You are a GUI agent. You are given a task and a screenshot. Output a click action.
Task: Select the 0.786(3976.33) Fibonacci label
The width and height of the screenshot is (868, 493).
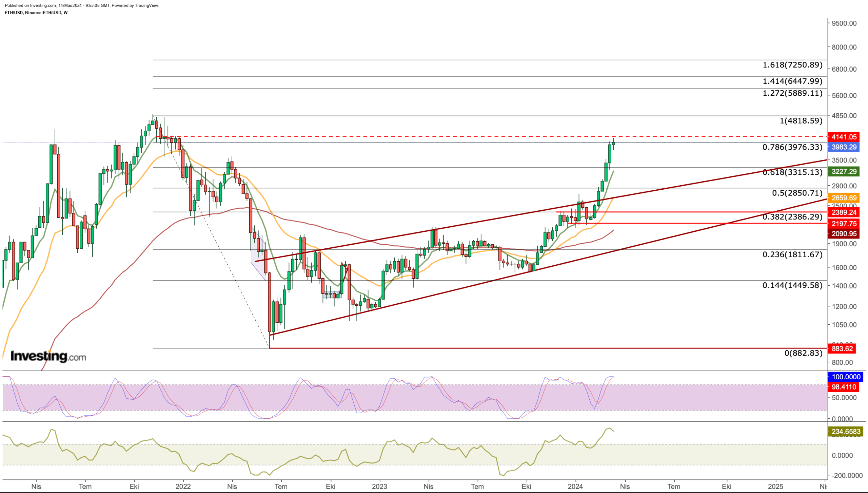792,147
